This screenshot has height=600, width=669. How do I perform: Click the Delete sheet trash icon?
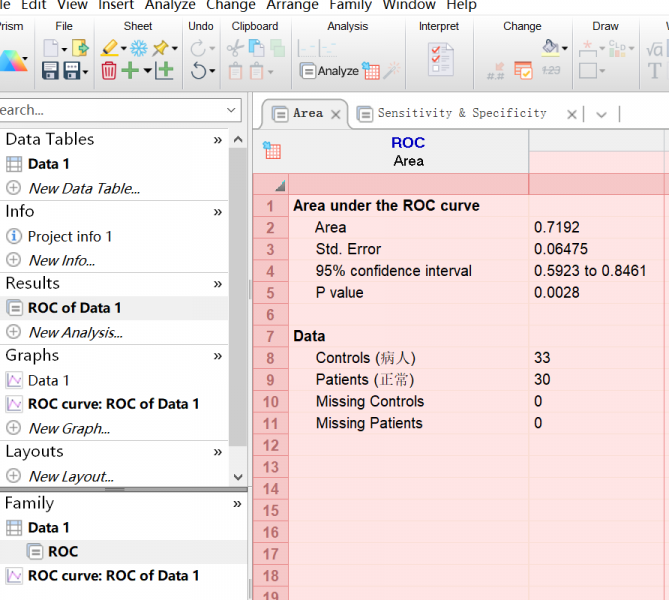click(108, 70)
